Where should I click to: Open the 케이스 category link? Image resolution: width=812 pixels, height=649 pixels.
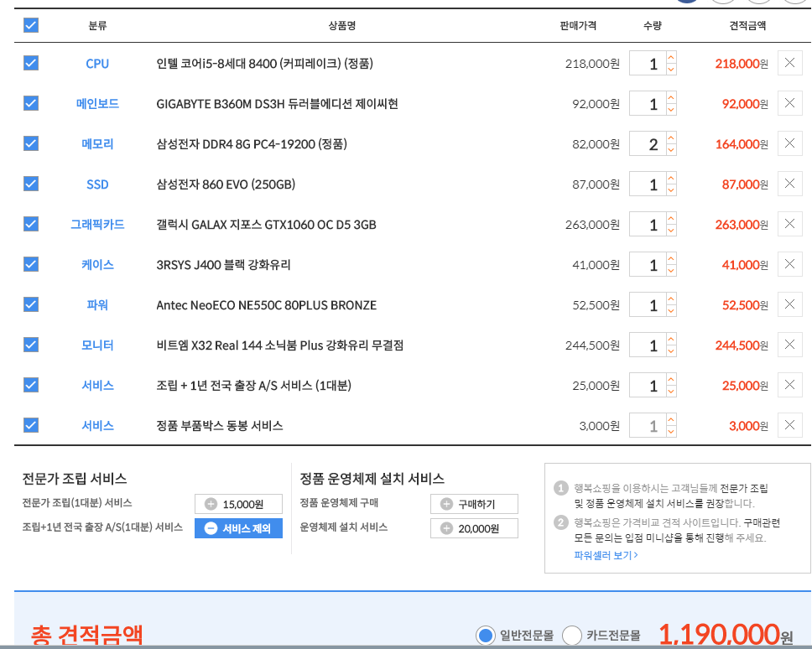97,265
